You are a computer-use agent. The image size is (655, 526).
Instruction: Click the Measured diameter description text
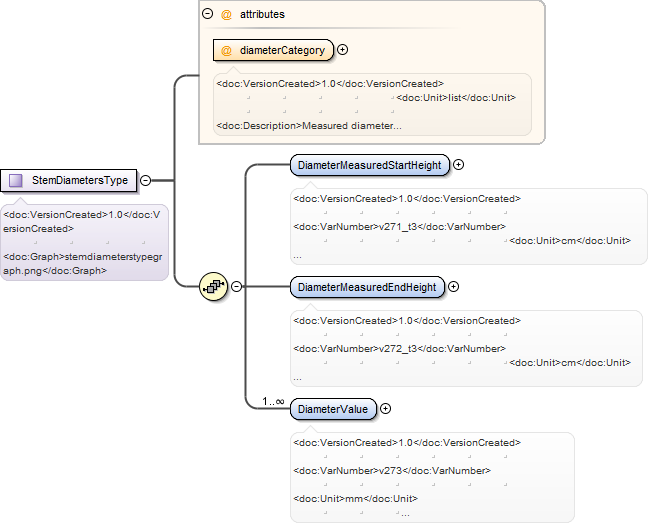click(309, 126)
